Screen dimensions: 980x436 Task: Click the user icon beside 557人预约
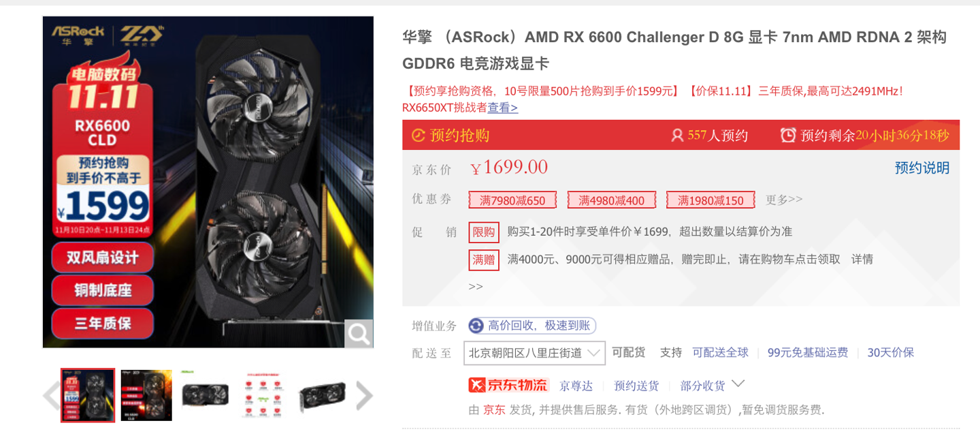coord(677,136)
